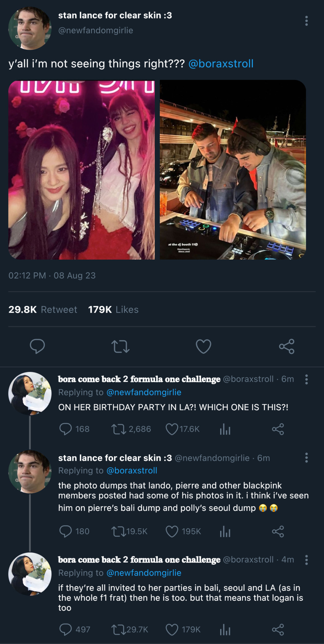The height and width of the screenshot is (644, 324).
Task: View the 29.8K Retweet count list
Action: (x=43, y=310)
